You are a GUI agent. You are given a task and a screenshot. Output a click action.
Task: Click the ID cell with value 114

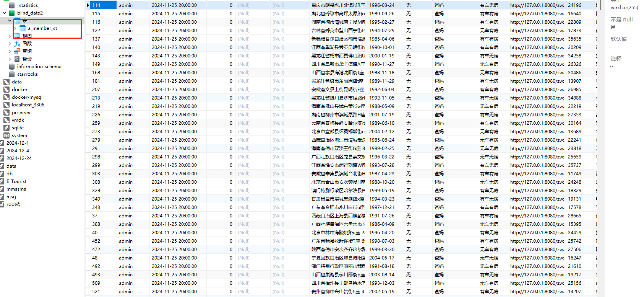103,5
